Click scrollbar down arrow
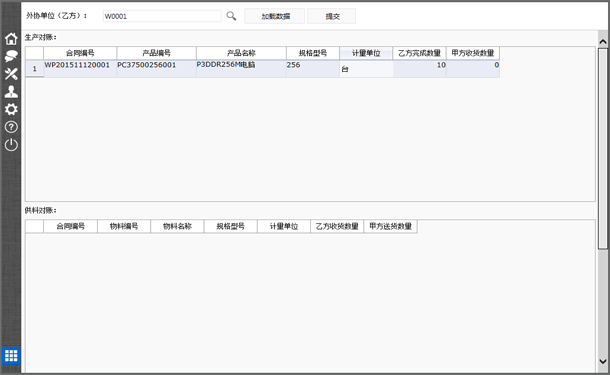 coord(603,361)
